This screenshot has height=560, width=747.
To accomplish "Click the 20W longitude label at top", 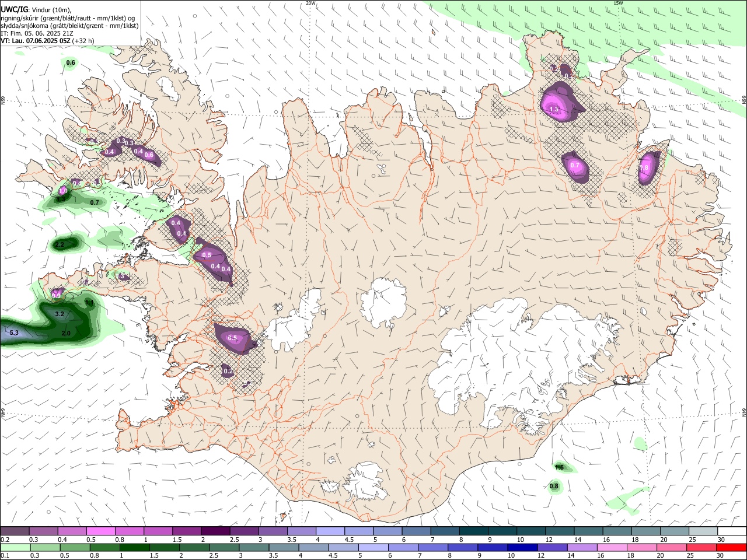I will (310, 3).
